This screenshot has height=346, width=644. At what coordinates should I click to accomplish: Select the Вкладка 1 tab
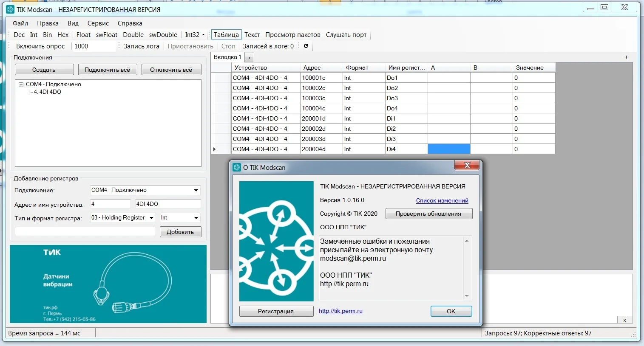coord(227,57)
